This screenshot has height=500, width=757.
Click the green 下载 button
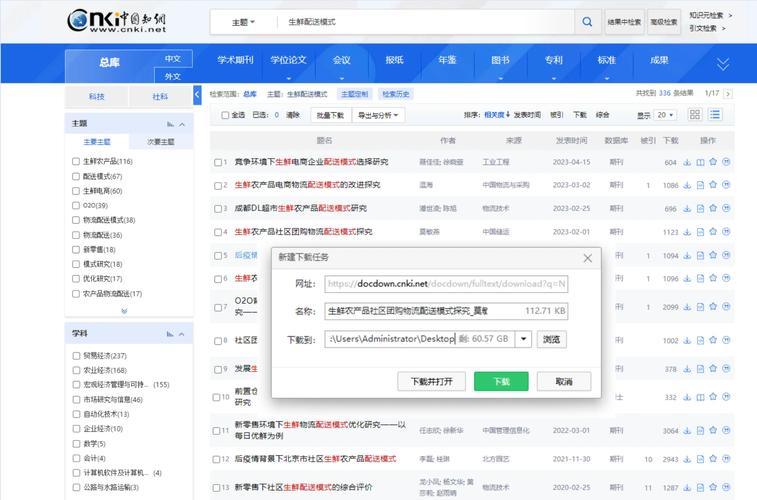[x=501, y=382]
